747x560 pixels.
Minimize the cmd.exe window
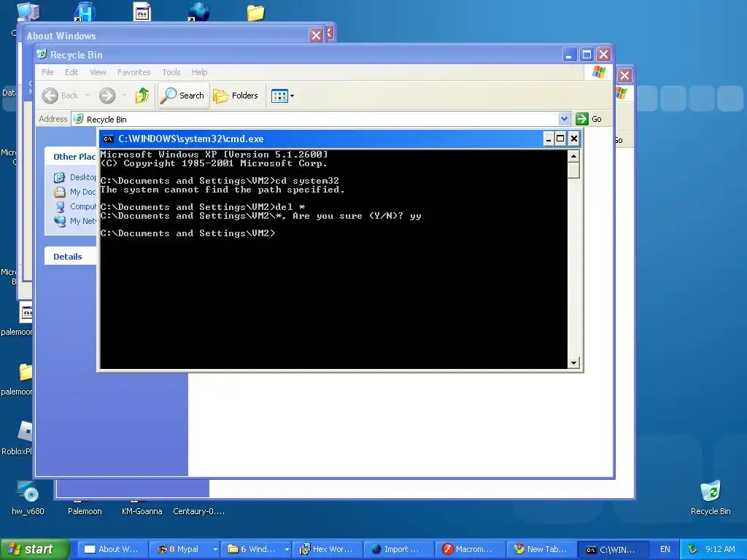[549, 139]
